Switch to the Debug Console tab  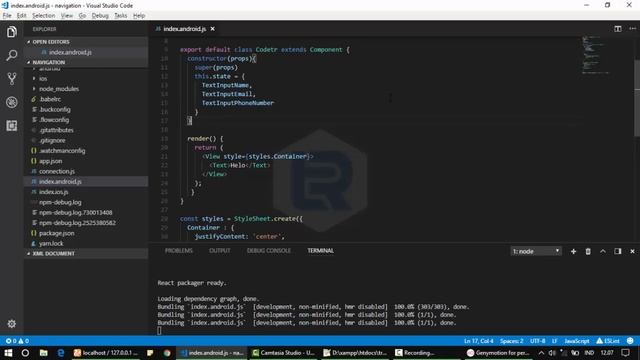pos(269,251)
